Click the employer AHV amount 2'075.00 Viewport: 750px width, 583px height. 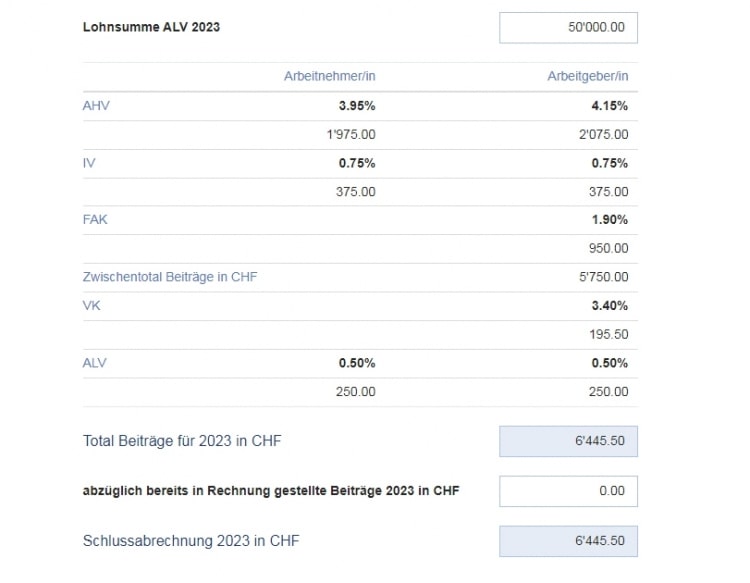tap(604, 134)
